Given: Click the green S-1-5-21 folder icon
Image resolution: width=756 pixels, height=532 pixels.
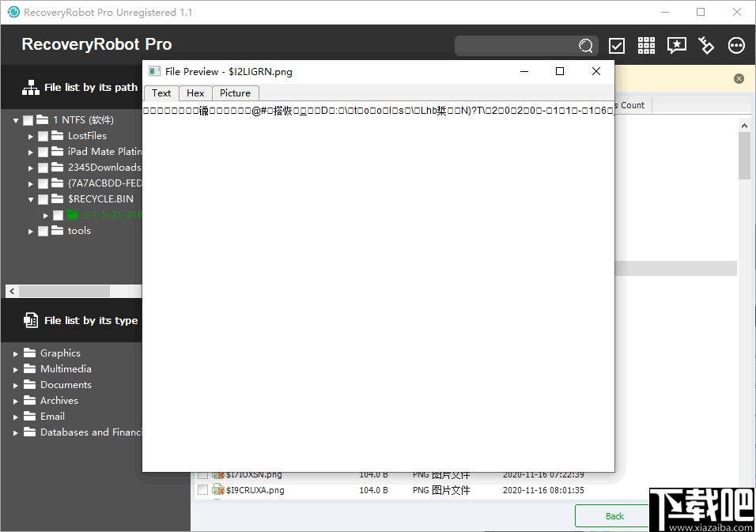Looking at the screenshot, I should pos(72,214).
